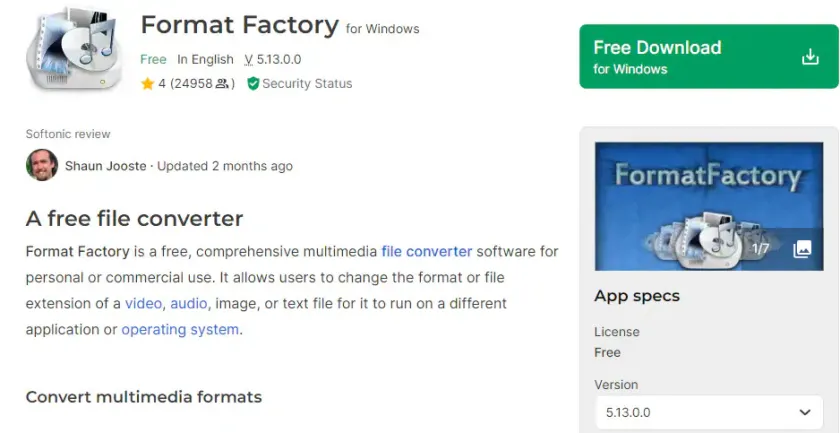Click the "In English" language label
Image resolution: width=840 pixels, height=433 pixels.
pos(205,59)
